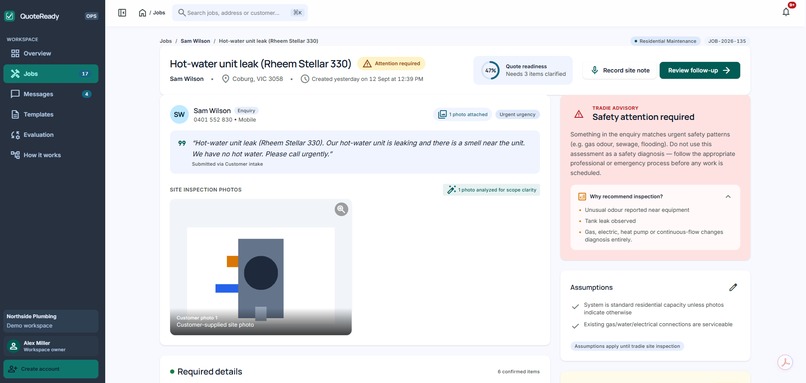
Task: Open the Overview page
Action: point(50,53)
